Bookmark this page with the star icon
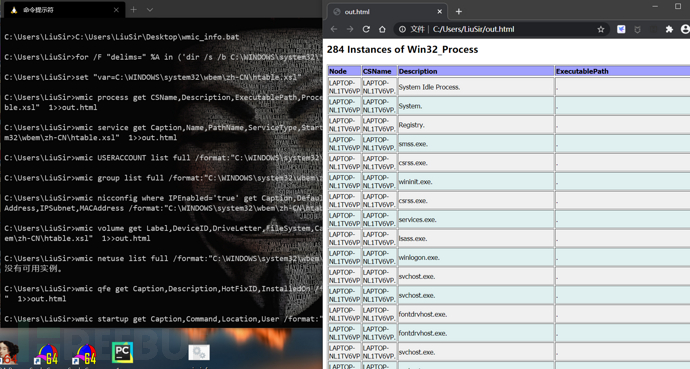The height and width of the screenshot is (369, 690). (601, 29)
